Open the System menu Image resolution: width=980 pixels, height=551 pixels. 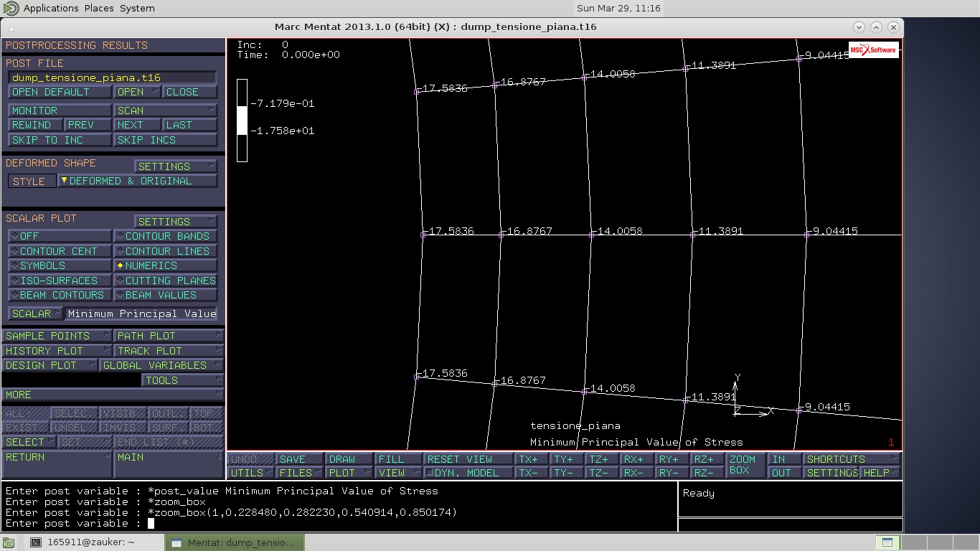click(137, 8)
